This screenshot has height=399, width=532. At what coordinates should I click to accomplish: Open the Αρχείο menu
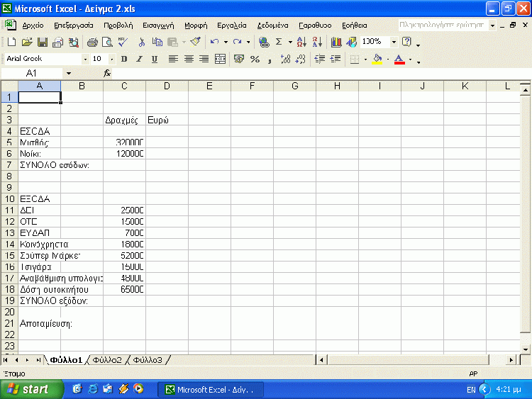coord(33,26)
